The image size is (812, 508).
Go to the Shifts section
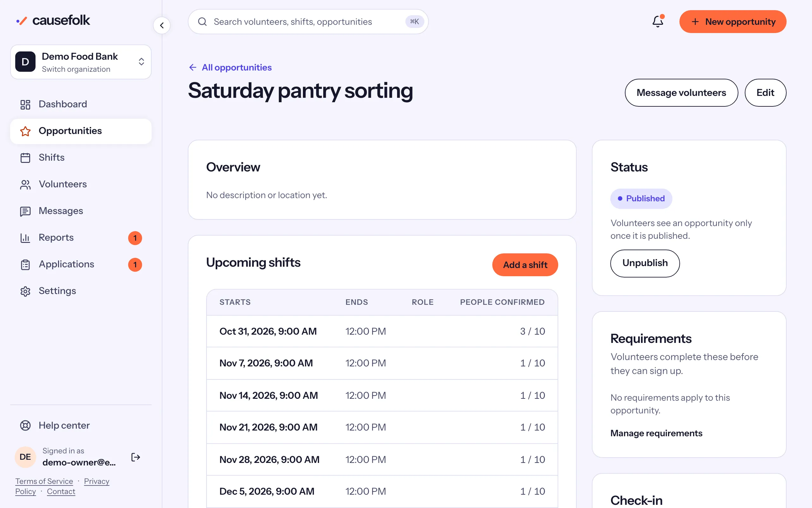point(81,157)
